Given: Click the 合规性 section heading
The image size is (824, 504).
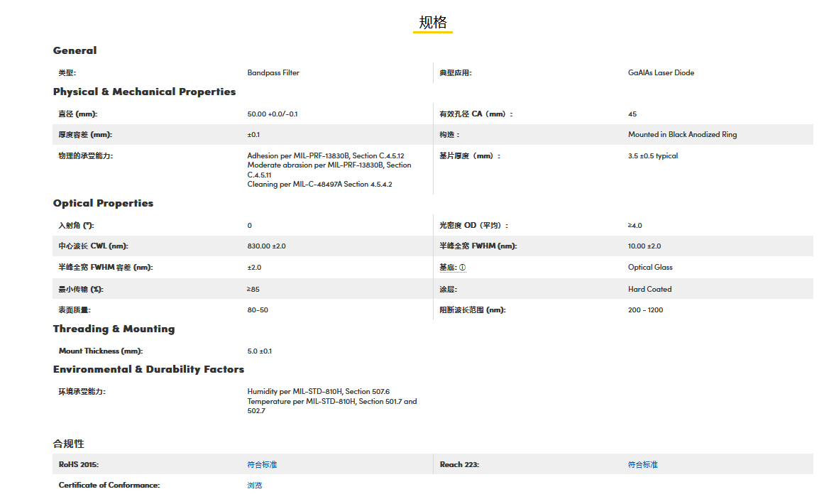Looking at the screenshot, I should [x=69, y=444].
